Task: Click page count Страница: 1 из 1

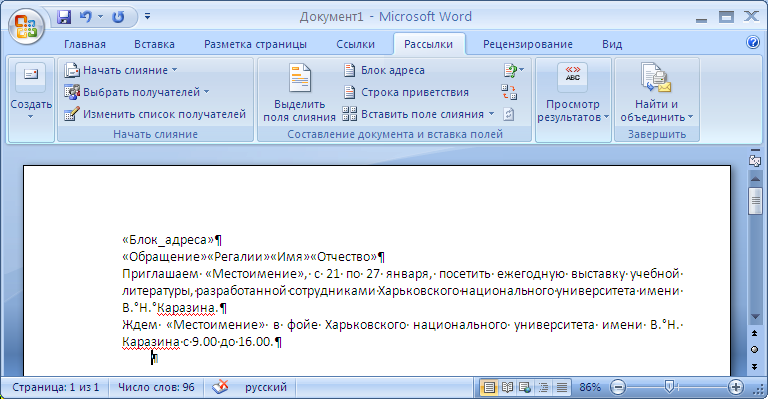Action: tap(55, 387)
